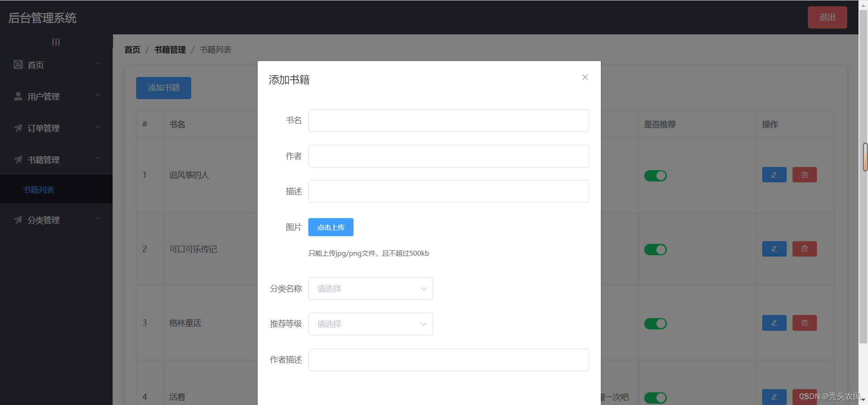Expand the 用户管理 menu chevron

point(98,95)
